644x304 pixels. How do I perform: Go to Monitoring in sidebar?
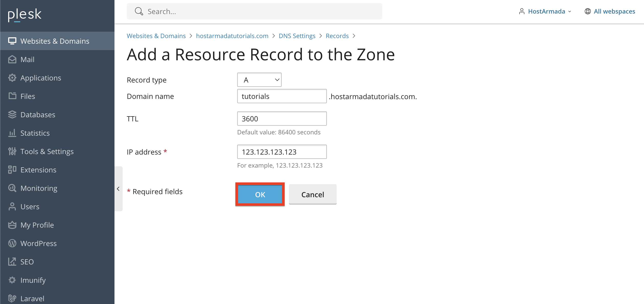click(39, 188)
